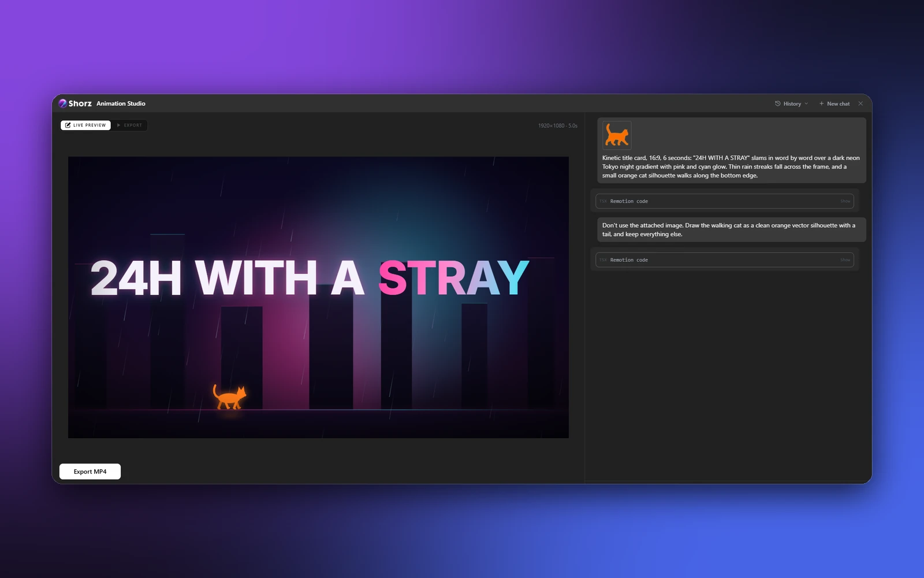The width and height of the screenshot is (924, 578).
Task: Click the 1920×1080 · 5.0s resolution label
Action: pos(557,125)
